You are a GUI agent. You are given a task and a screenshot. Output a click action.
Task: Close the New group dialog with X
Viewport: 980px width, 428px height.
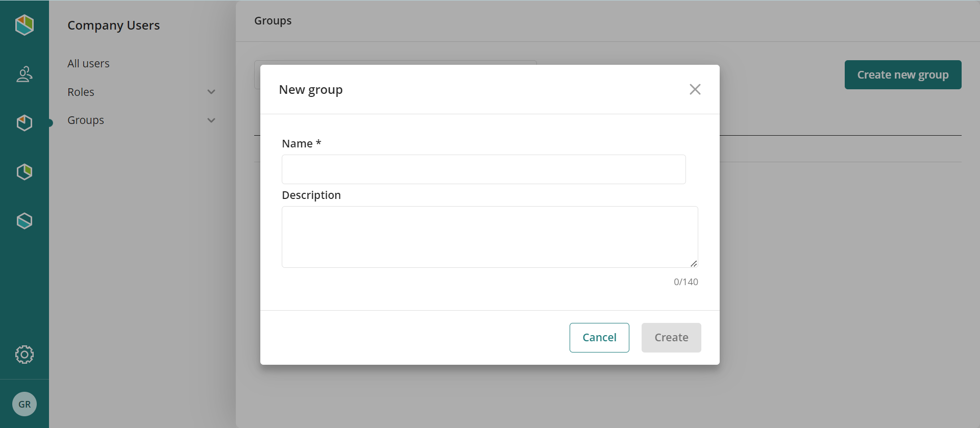[x=695, y=89]
